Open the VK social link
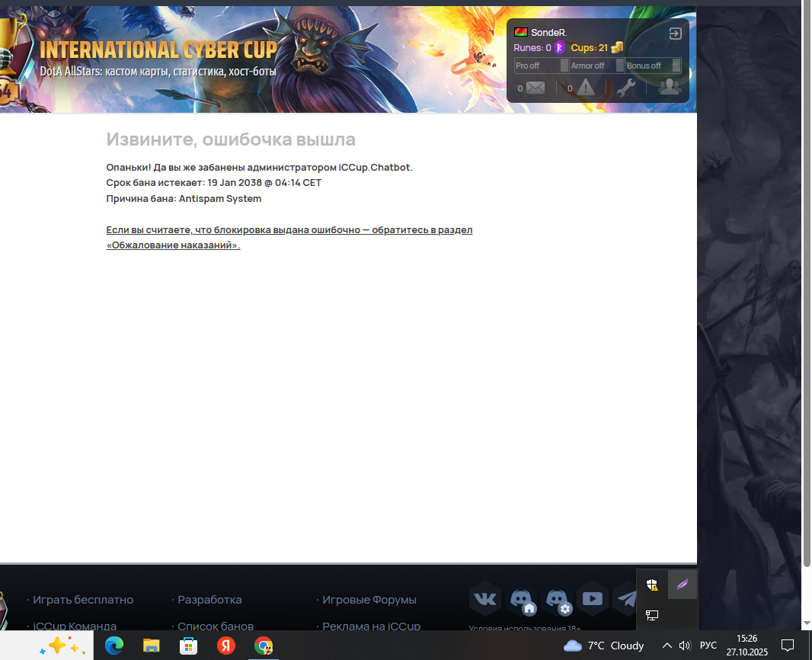 click(x=484, y=599)
